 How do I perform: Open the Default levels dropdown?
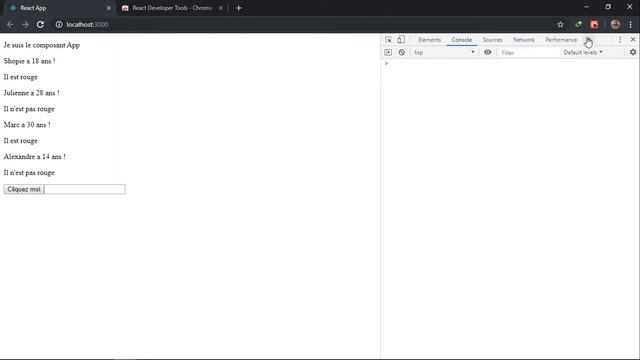click(583, 52)
